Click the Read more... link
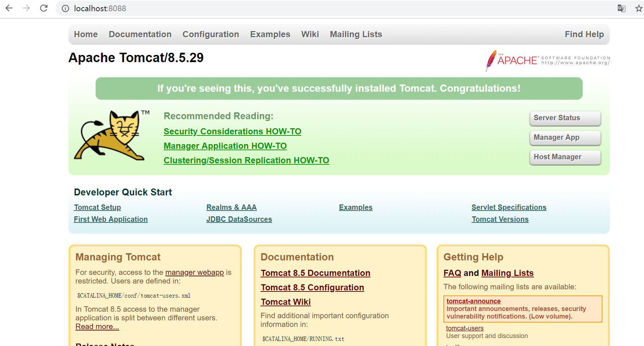 pyautogui.click(x=97, y=326)
